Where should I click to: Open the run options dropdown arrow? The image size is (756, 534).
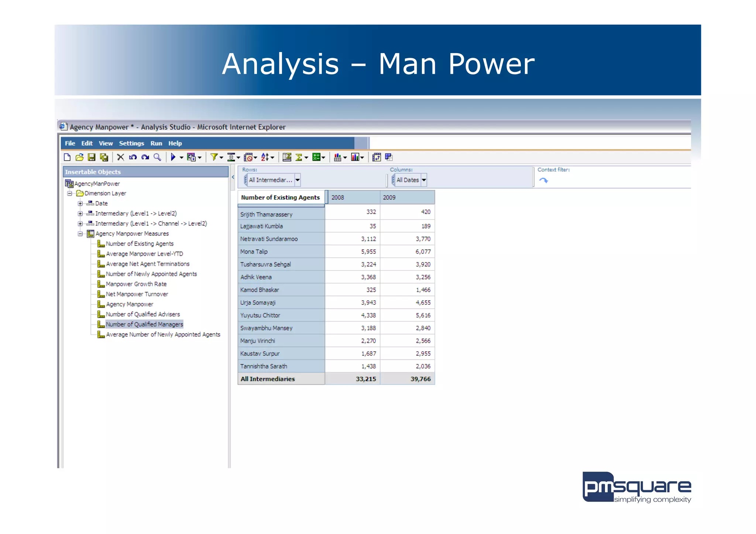[x=181, y=158]
